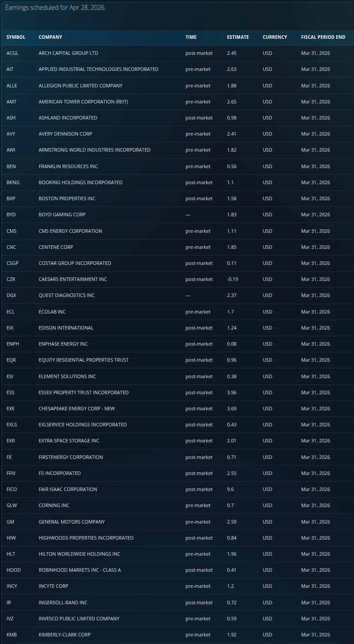Sort by the CURRENCY column header
Viewport: 354px width, 644px height.
click(x=275, y=37)
